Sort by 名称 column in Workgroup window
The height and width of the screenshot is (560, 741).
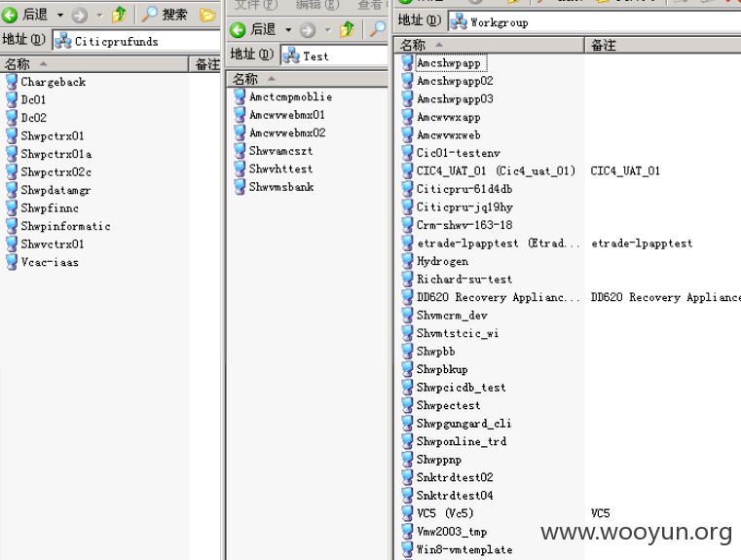point(489,45)
